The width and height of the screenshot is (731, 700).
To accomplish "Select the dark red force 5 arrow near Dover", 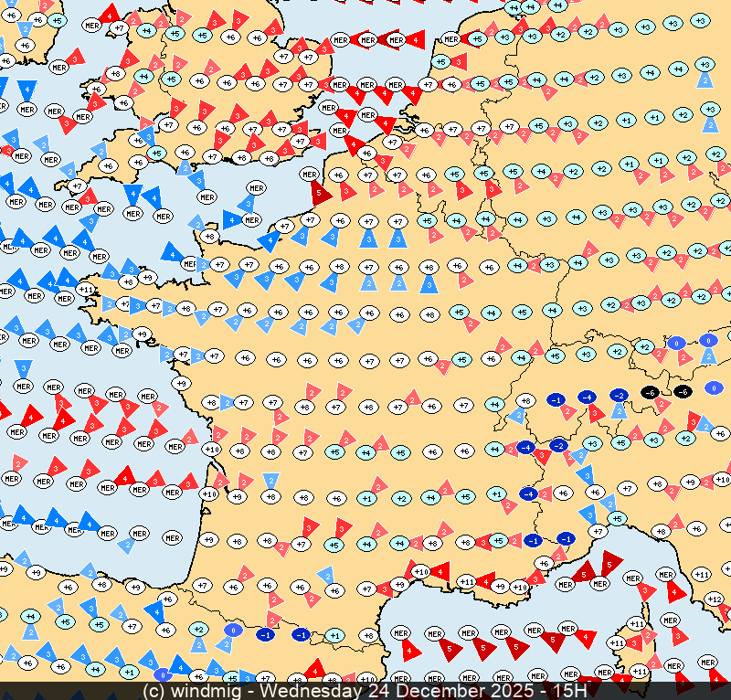I will point(320,193).
